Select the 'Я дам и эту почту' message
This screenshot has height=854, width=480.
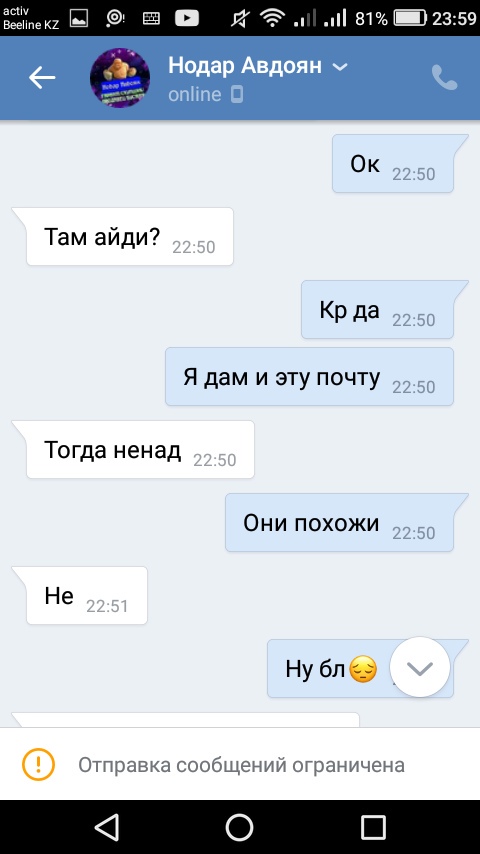[x=309, y=376]
